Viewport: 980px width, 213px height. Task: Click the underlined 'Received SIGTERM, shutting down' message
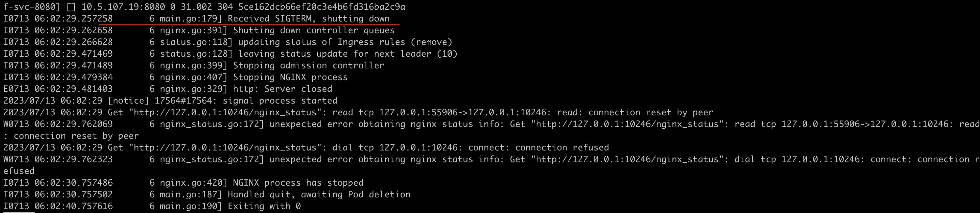[308, 19]
